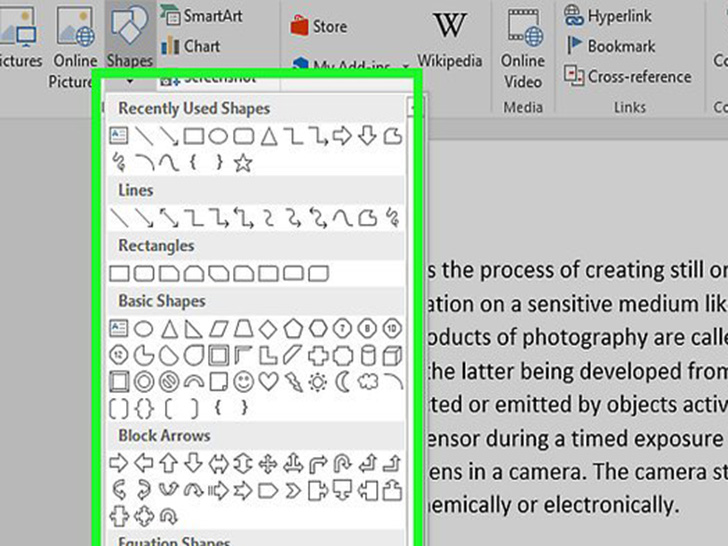Select the oval in Recently Used Shapes
728x546 pixels.
218,136
